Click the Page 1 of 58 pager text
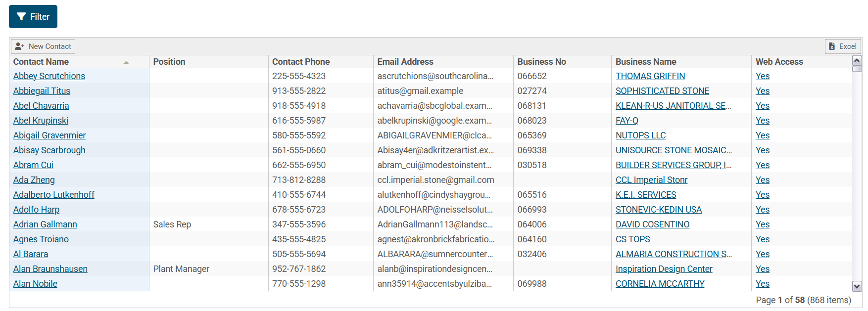This screenshot has width=868, height=311. 803,300
